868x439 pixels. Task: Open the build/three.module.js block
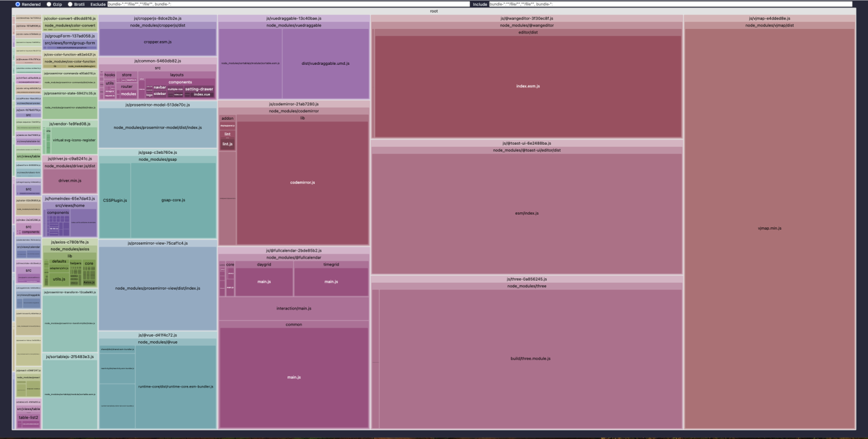coord(530,359)
